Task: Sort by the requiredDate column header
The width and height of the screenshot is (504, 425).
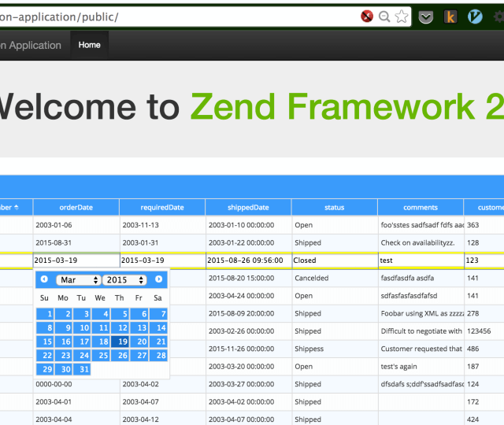Action: tap(162, 207)
